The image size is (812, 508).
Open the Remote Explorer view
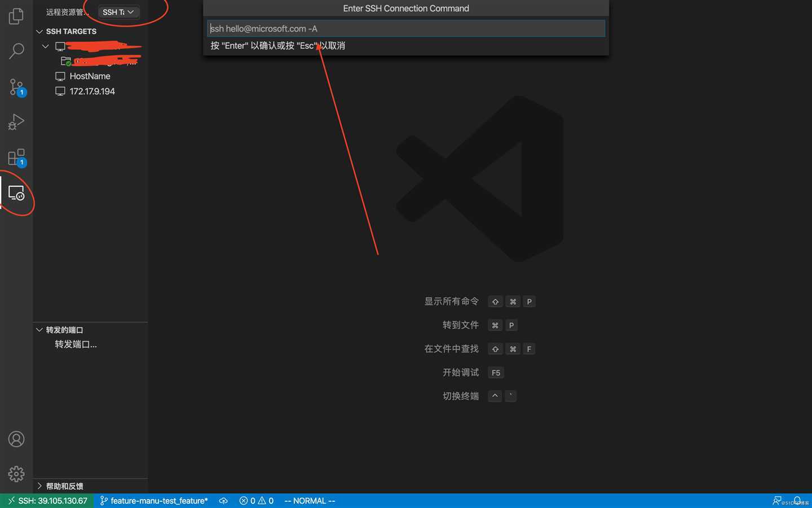(16, 193)
